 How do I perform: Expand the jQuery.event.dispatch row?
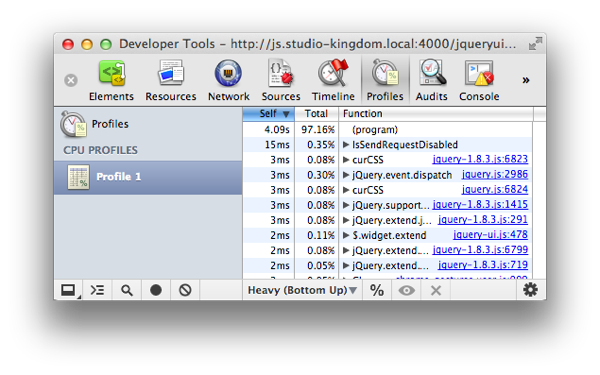coord(346,175)
